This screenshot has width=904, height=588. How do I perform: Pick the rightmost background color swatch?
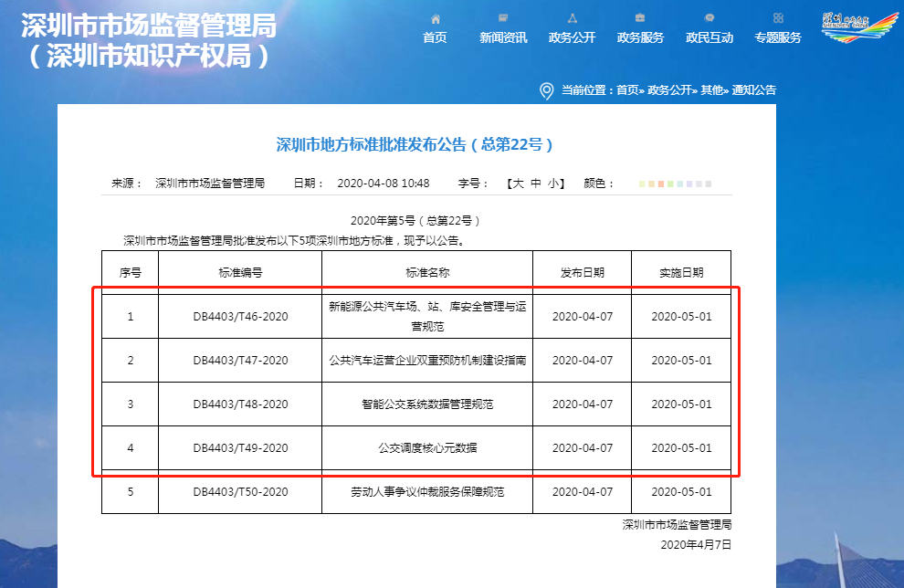pyautogui.click(x=708, y=184)
